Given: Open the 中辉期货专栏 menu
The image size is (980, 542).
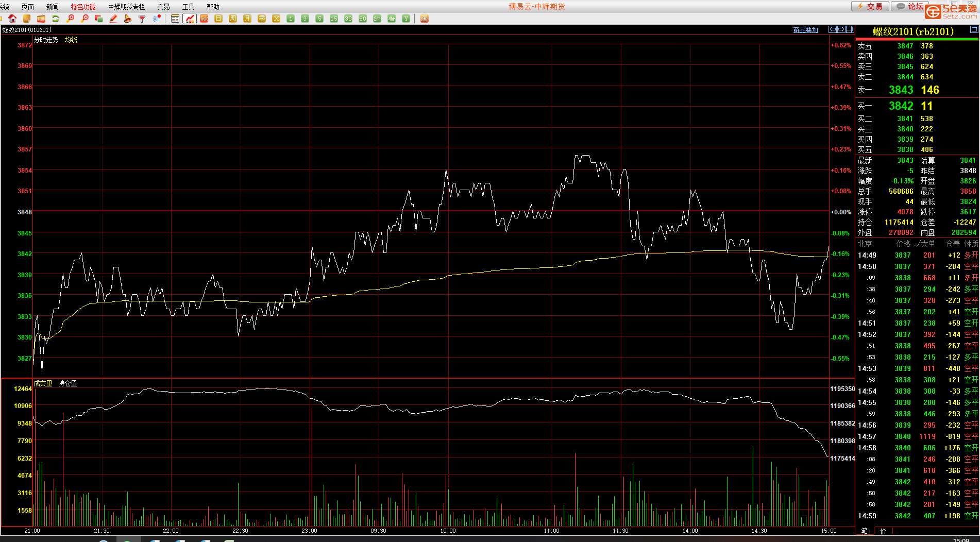Looking at the screenshot, I should [x=127, y=7].
